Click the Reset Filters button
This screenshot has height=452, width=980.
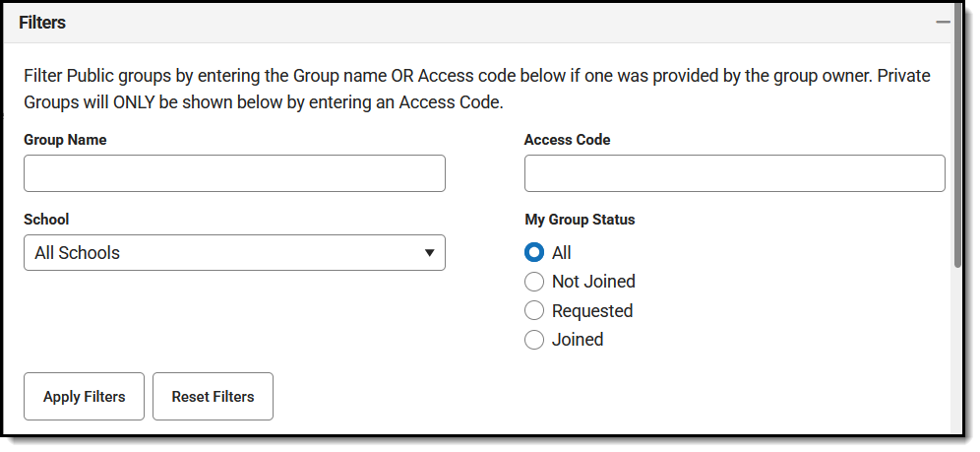213,397
